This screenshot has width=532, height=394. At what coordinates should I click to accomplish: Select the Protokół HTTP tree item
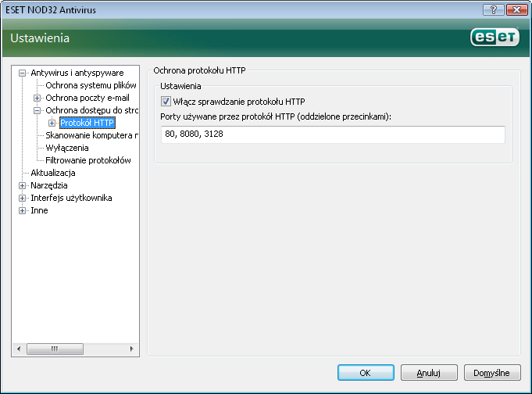pyautogui.click(x=87, y=123)
